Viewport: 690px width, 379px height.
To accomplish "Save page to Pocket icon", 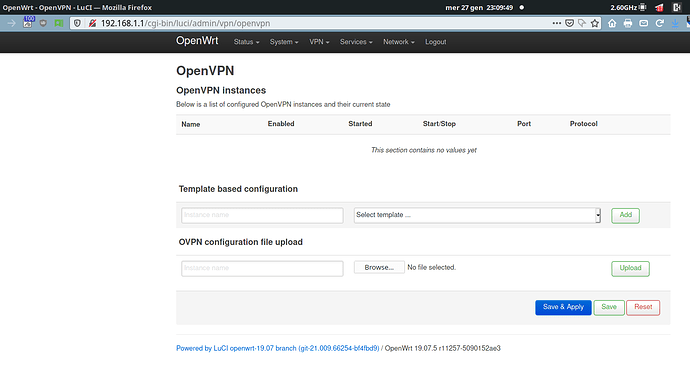I will [x=569, y=23].
